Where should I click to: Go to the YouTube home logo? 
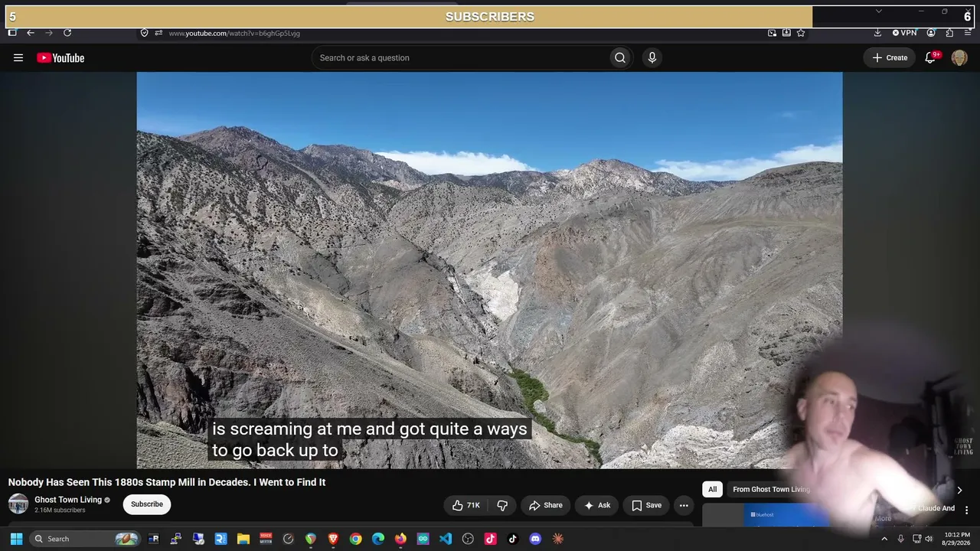coord(60,58)
